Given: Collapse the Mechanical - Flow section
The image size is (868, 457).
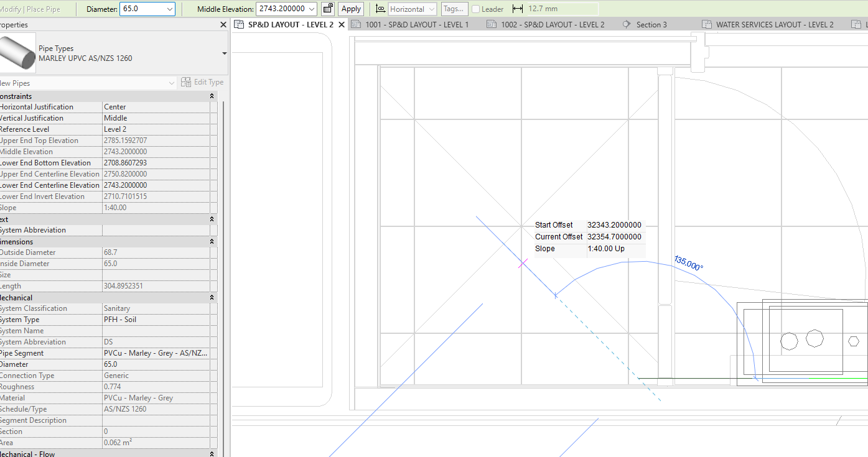Looking at the screenshot, I should click(x=212, y=455).
